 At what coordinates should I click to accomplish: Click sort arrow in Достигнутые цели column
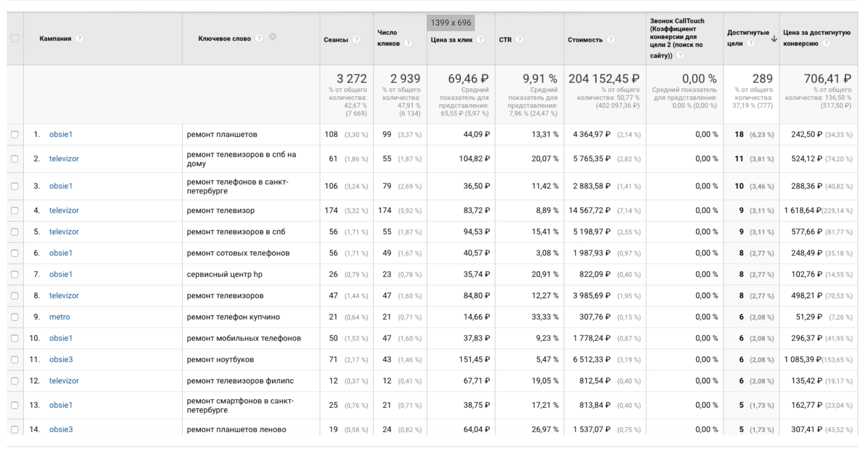(774, 39)
